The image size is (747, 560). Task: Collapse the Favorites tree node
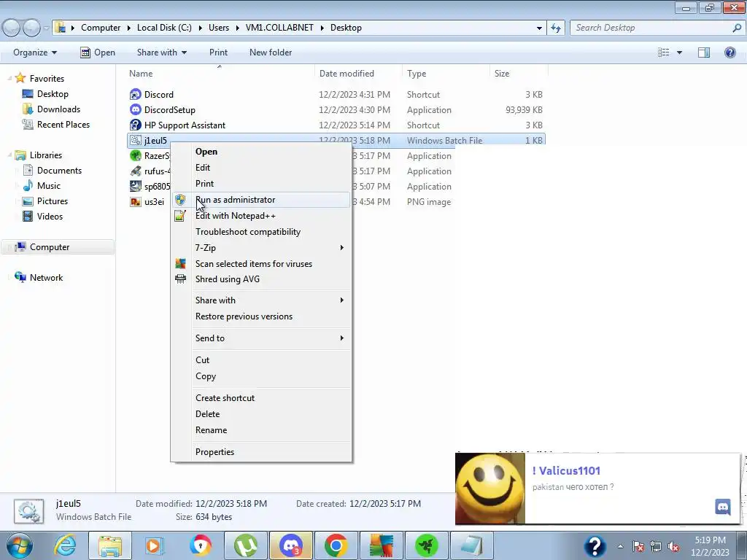(x=9, y=78)
